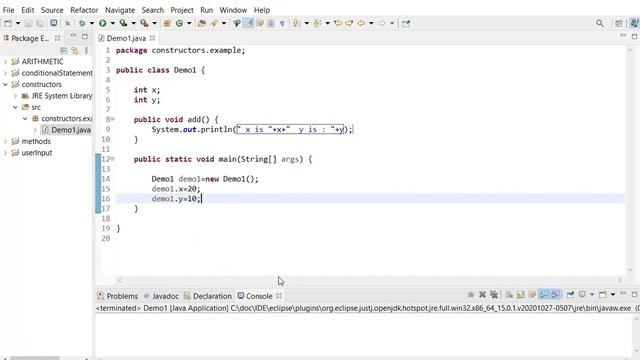The image size is (640, 360).
Task: Click Remove All Terminated Launches double-X icon
Action: [494, 294]
